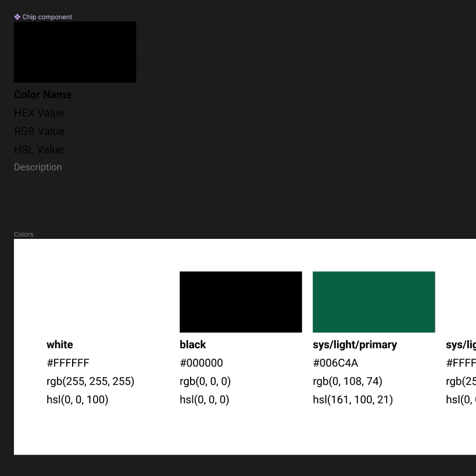Select the "HSL Value" text element

click(38, 149)
